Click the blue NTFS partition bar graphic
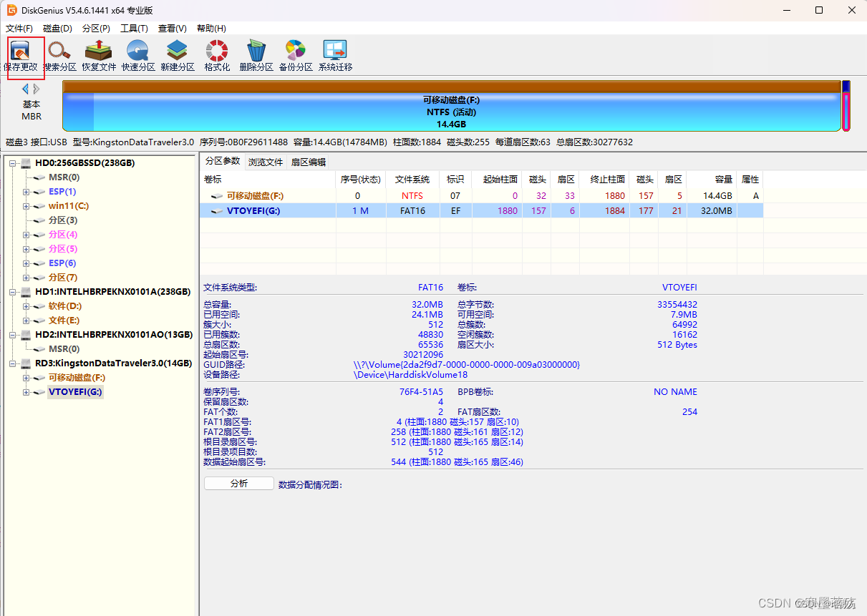 [451, 106]
